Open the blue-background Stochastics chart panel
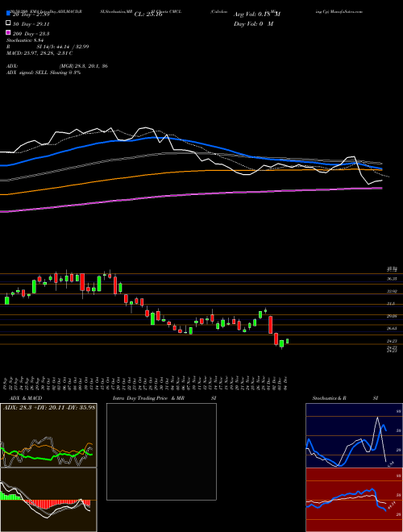Viewport: 403px width, 532px height. point(354,435)
